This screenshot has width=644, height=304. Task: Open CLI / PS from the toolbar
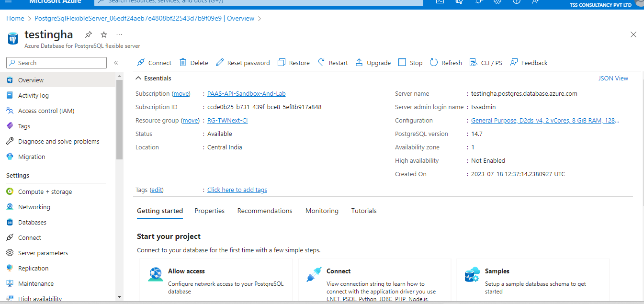coord(486,63)
